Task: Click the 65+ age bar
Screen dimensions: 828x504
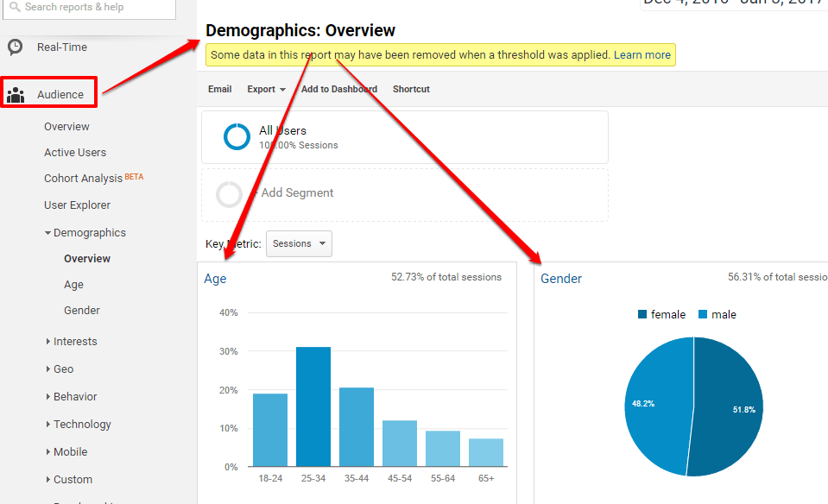Action: 486,452
